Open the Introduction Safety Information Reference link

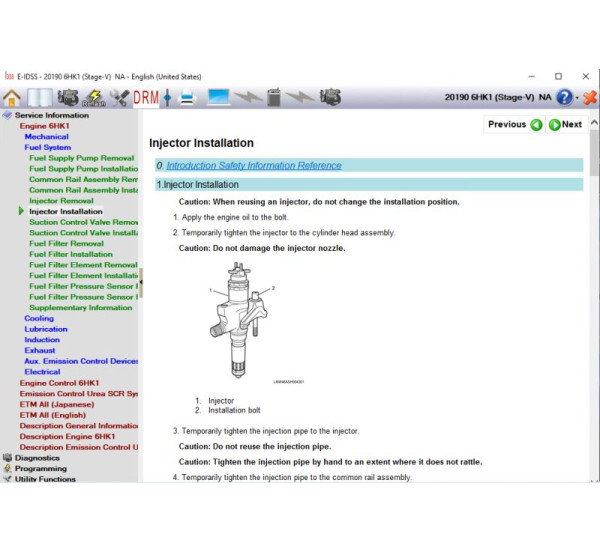click(253, 166)
